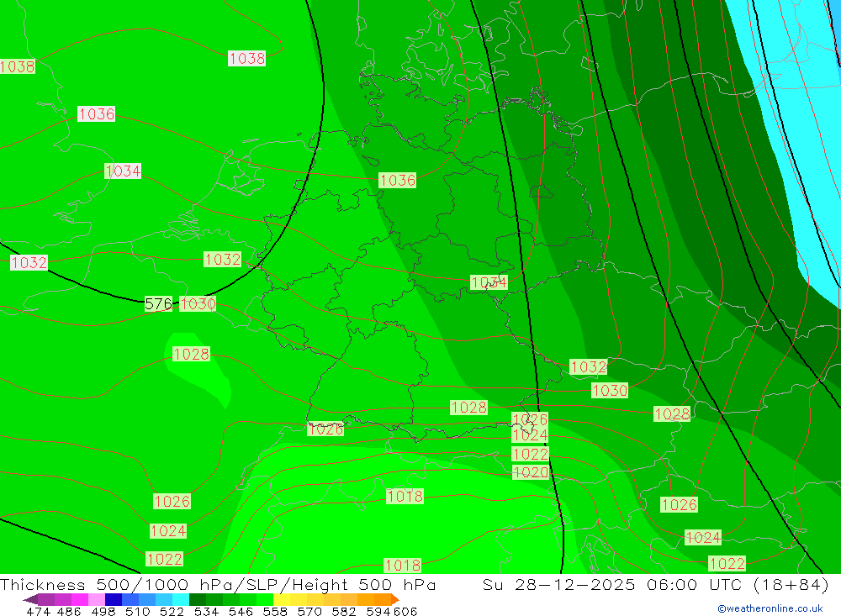Click the 1036 label over northern Germany
The image size is (841, 616).
click(398, 180)
